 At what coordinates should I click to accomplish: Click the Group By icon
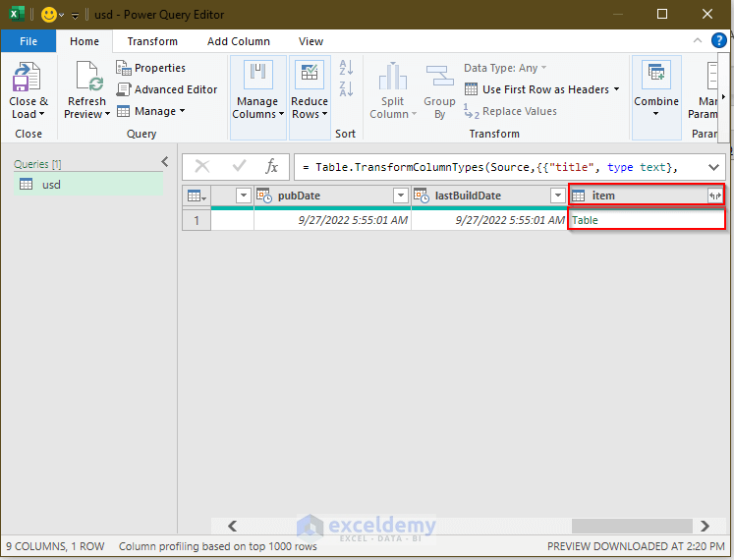click(439, 76)
